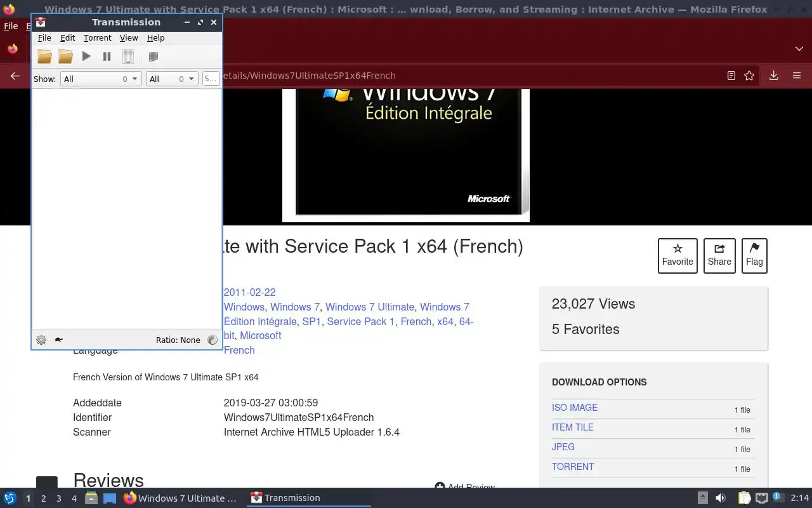The width and height of the screenshot is (812, 508).
Task: Open volume speaker icon in system tray
Action: pos(721,498)
